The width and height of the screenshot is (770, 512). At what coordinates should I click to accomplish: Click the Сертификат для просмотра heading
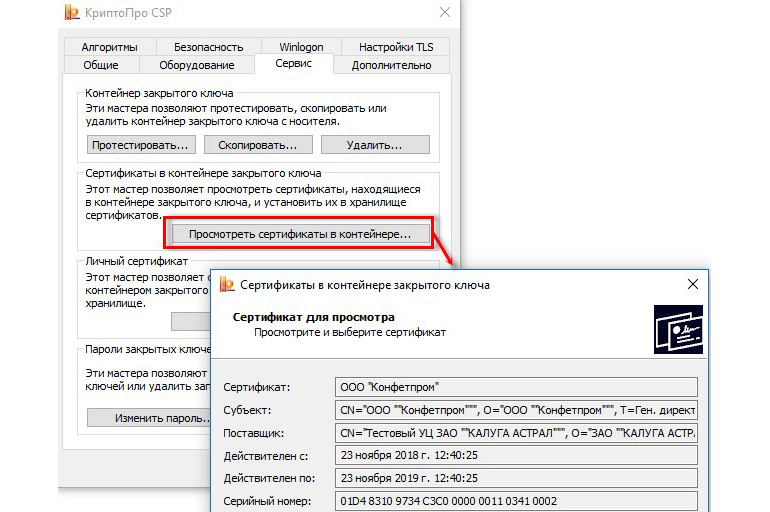(313, 317)
